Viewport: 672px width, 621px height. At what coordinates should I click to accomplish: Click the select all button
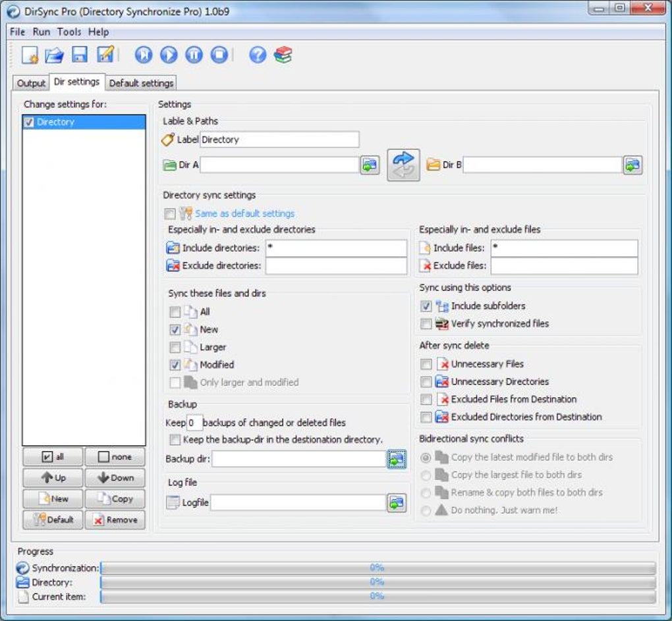pos(53,457)
